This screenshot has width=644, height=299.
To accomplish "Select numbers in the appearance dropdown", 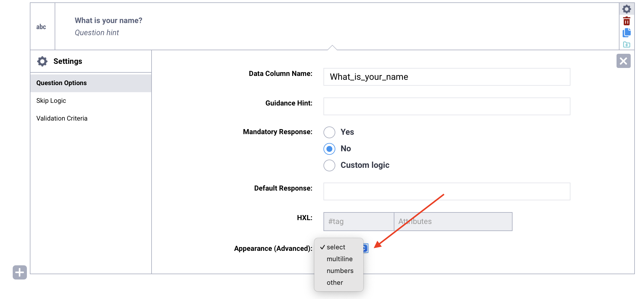I will 340,271.
